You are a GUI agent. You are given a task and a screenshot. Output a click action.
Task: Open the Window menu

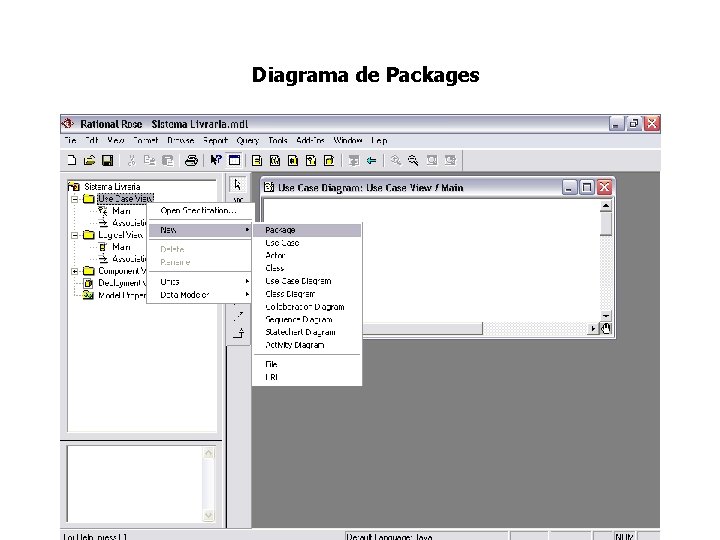[348, 141]
